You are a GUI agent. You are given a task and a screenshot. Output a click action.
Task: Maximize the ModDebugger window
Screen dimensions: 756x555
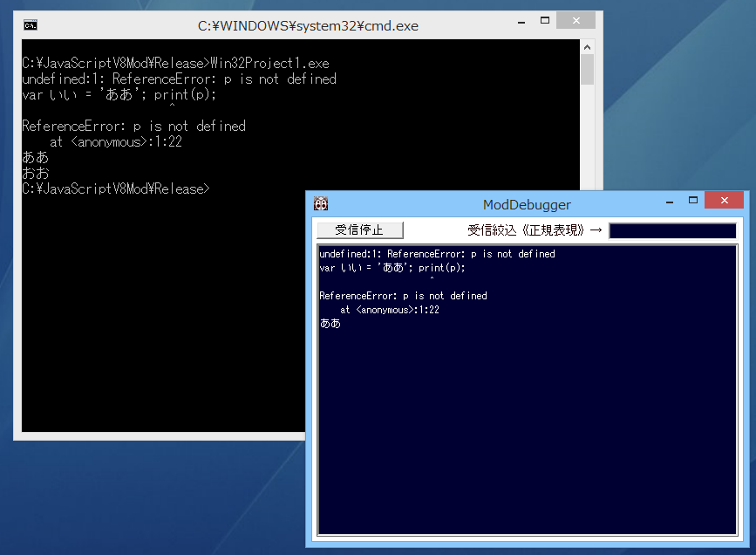pos(693,202)
